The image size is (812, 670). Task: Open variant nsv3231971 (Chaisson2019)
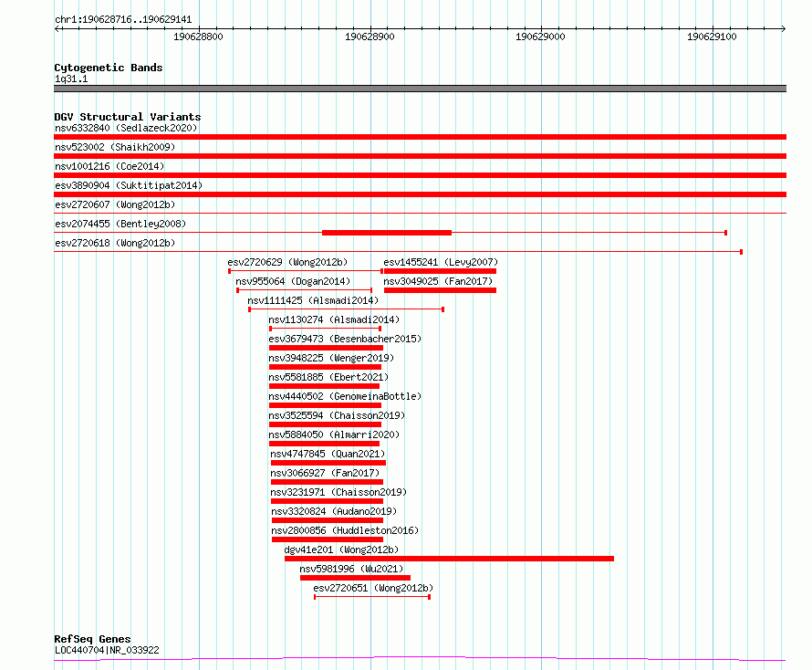point(338,492)
